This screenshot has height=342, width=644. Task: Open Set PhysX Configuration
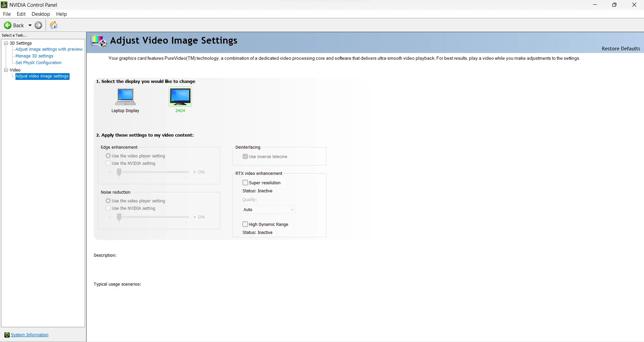38,63
